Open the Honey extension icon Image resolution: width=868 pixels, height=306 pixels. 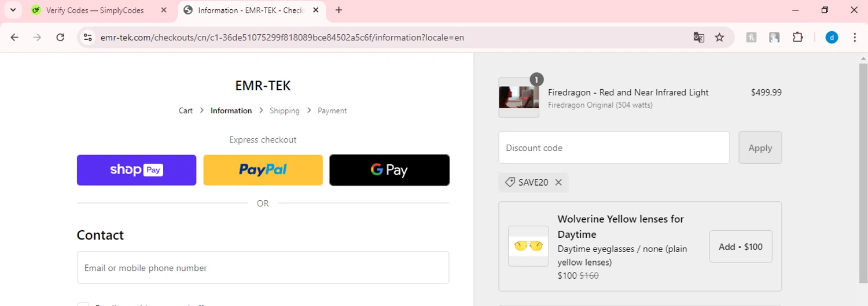click(x=751, y=38)
